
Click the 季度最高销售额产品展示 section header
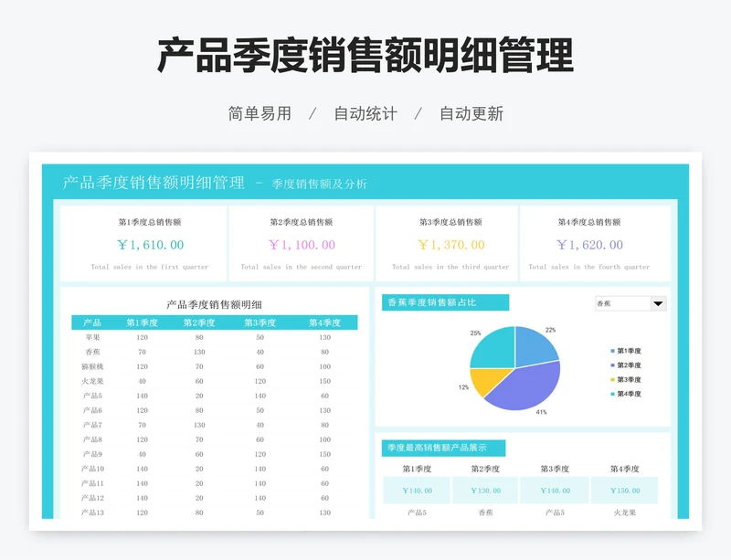point(443,449)
